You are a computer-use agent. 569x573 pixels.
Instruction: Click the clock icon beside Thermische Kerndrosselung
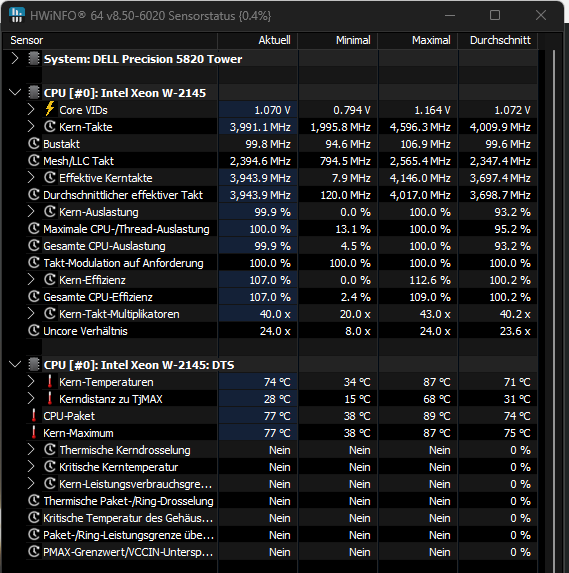click(x=50, y=449)
